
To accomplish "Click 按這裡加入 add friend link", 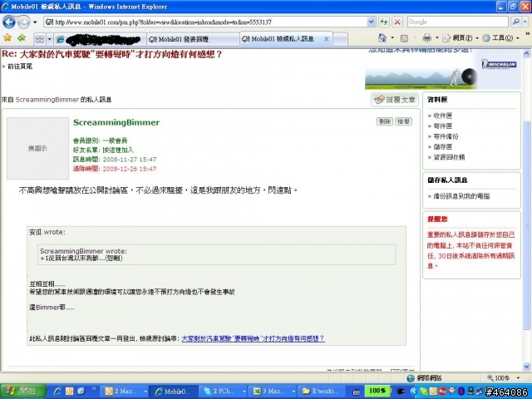I will [x=118, y=150].
